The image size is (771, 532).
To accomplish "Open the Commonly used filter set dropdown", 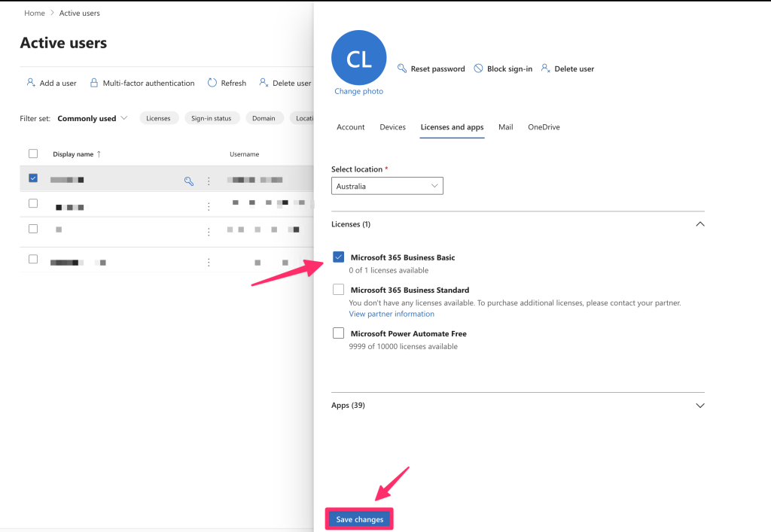I will [x=93, y=118].
